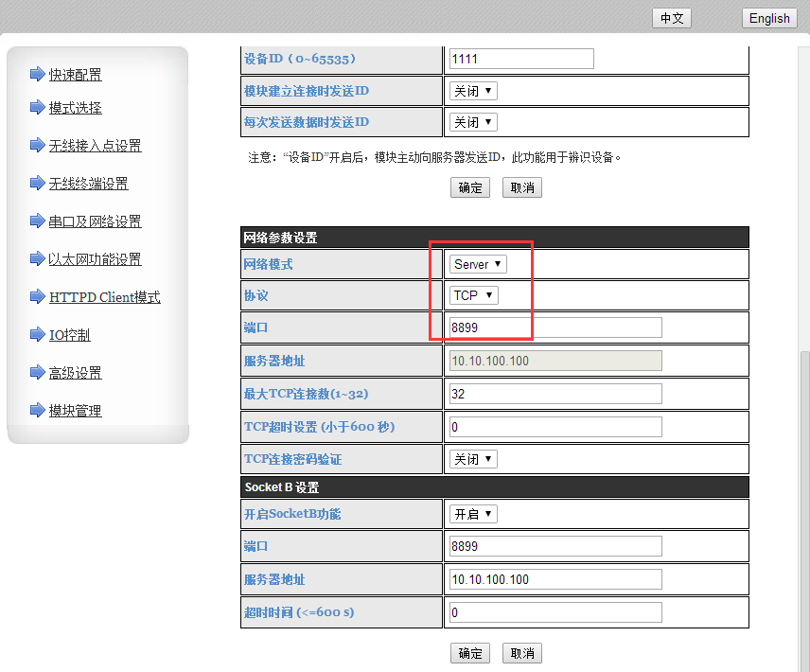Open the 网络模式 Server dropdown
This screenshot has width=810, height=672.
[x=478, y=264]
